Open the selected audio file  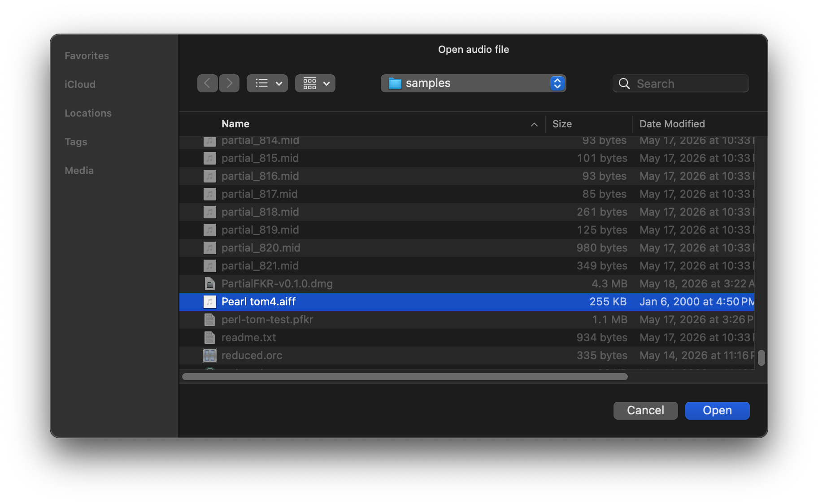[x=717, y=410]
